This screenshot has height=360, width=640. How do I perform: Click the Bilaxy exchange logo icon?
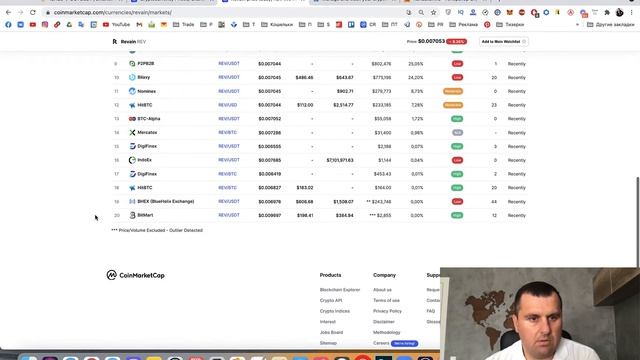coord(132,77)
